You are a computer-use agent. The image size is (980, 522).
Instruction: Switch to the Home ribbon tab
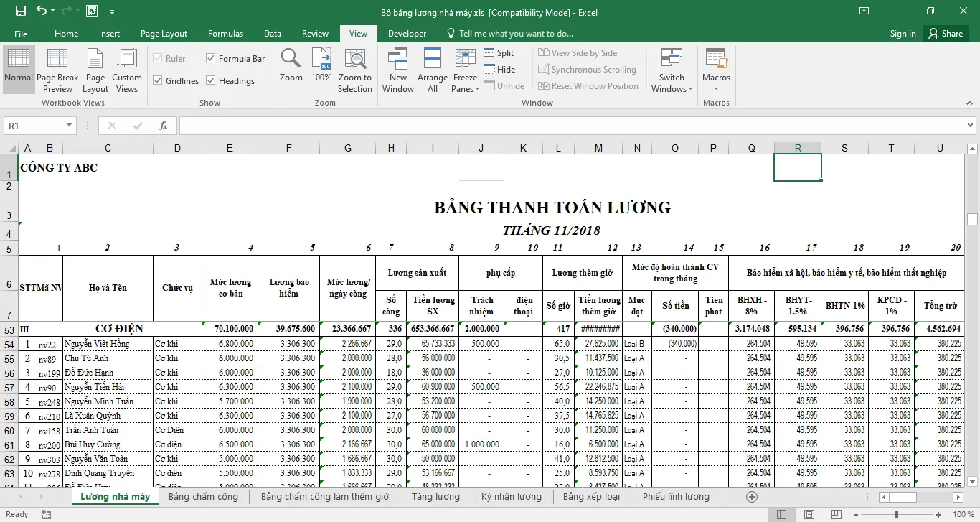point(66,34)
